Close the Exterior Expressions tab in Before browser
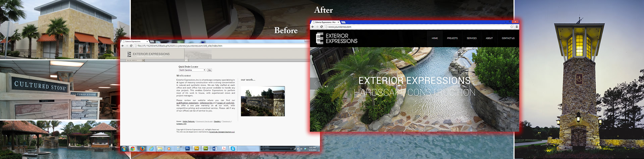Image resolution: width=644 pixels, height=159 pixels. tap(147, 42)
